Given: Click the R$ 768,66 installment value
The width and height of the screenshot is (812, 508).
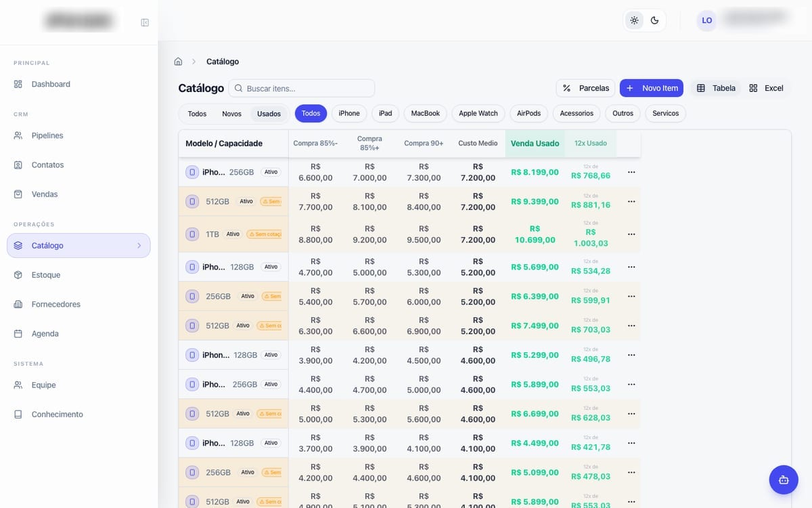Looking at the screenshot, I should click(x=591, y=175).
